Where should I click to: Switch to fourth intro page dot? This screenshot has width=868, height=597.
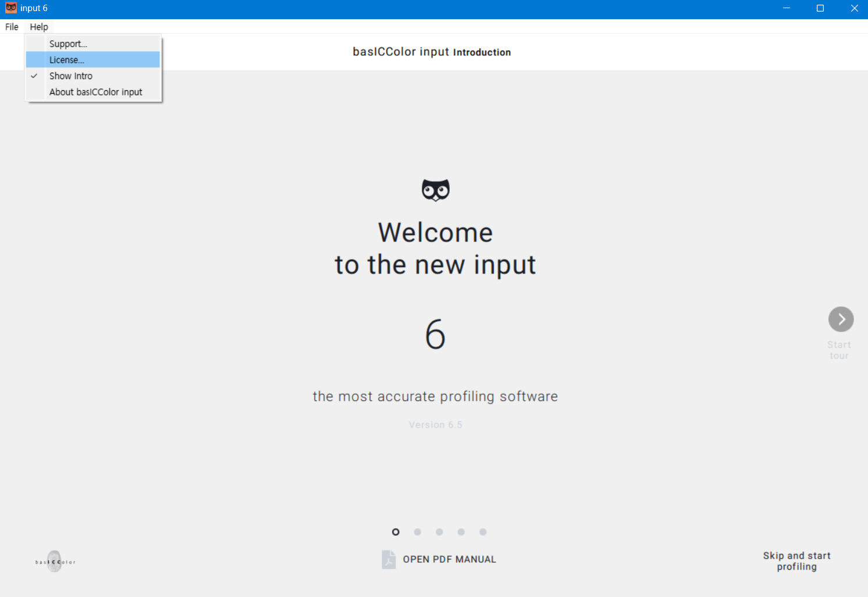461,532
